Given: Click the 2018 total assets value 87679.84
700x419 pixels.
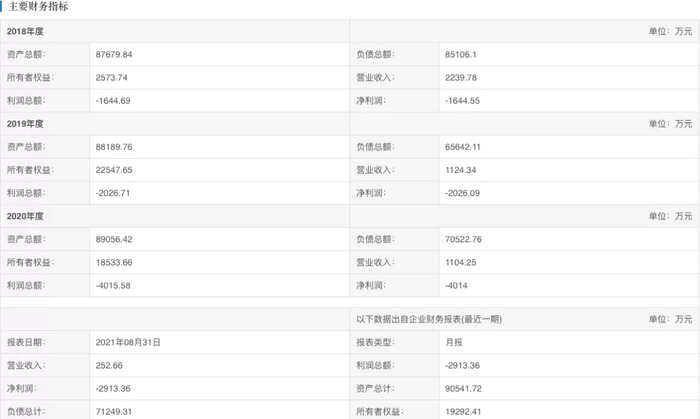Looking at the screenshot, I should point(114,55).
